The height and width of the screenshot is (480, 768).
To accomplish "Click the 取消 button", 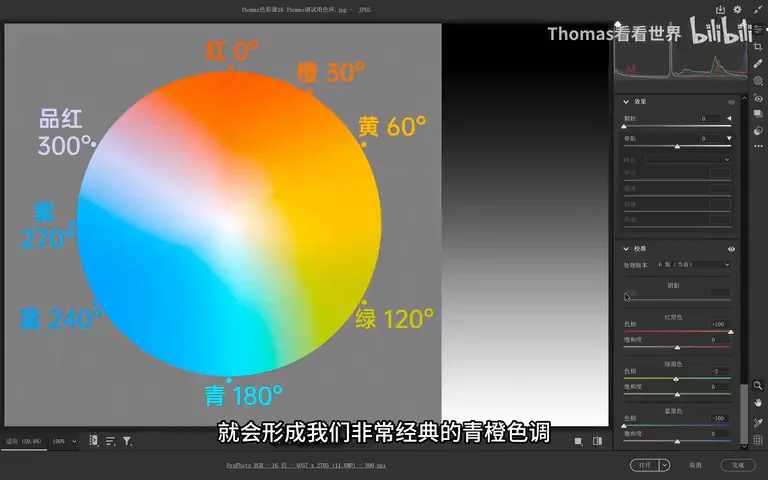I will [695, 465].
